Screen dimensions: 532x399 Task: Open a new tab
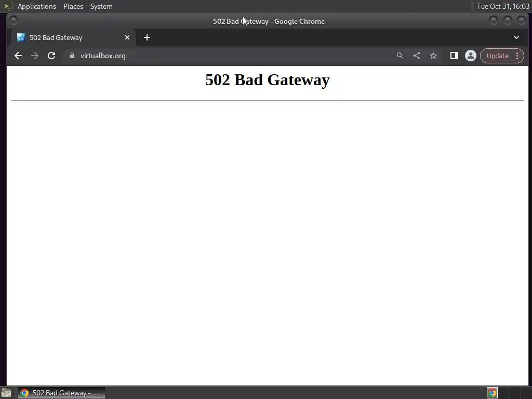tap(147, 37)
